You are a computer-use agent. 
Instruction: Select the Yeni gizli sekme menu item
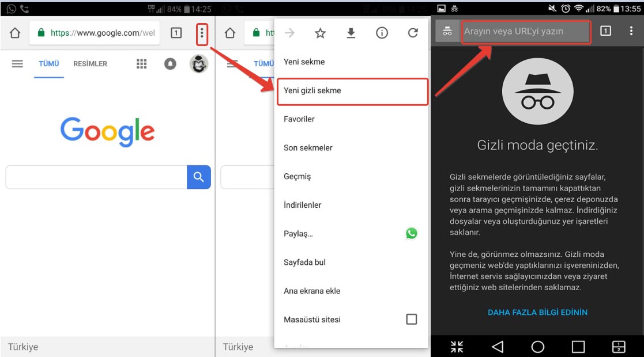pyautogui.click(x=352, y=91)
